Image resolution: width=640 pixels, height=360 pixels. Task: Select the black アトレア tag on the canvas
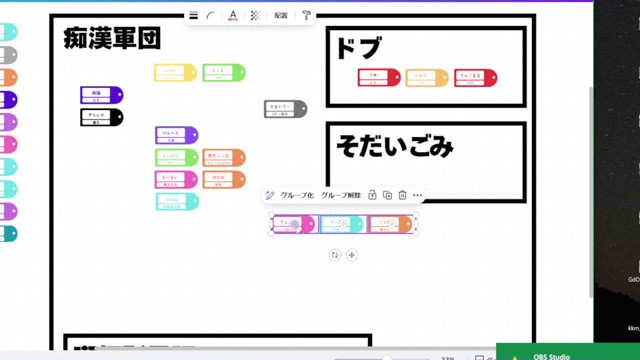[x=102, y=118]
